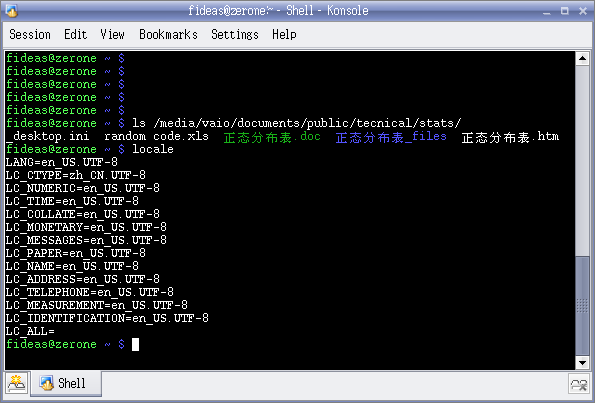The height and width of the screenshot is (403, 595).
Task: Click the new session icon in the tab bar
Action: 16,383
